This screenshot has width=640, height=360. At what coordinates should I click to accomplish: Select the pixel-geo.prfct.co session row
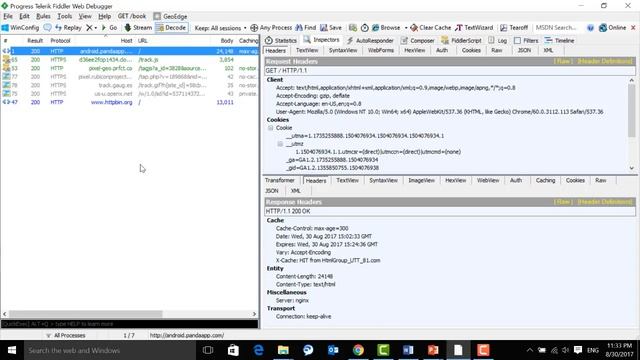[x=129, y=68]
